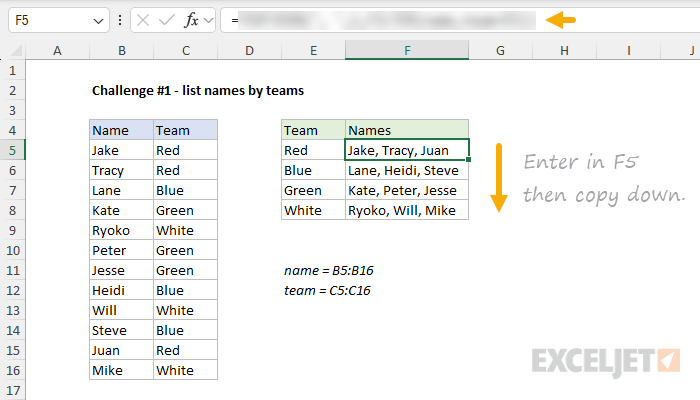This screenshot has width=700, height=400.
Task: Select column G header
Action: click(x=500, y=50)
